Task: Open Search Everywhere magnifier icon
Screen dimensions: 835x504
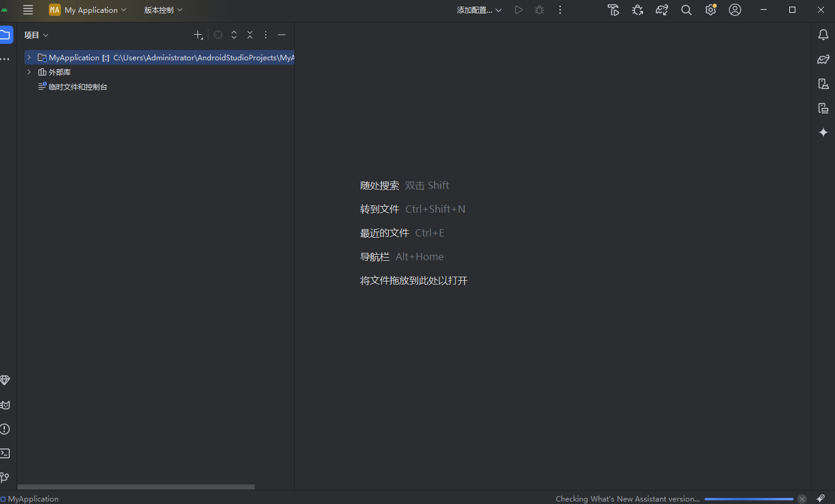Action: coord(686,10)
